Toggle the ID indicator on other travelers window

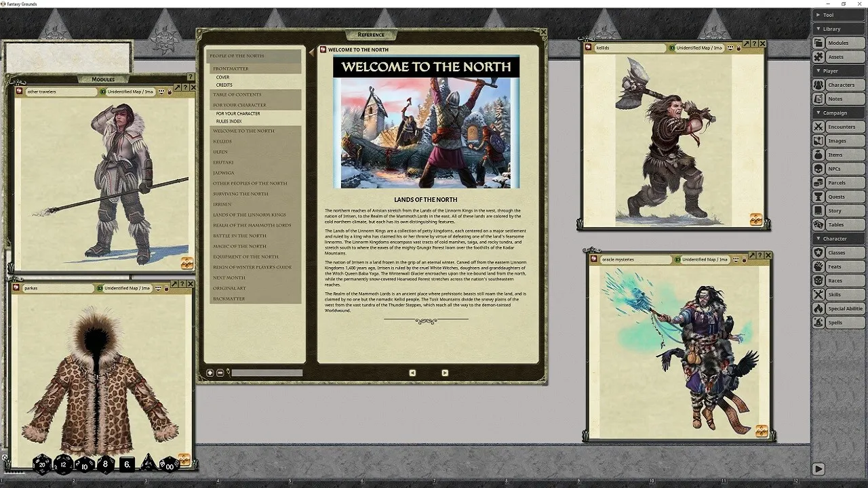(x=103, y=91)
